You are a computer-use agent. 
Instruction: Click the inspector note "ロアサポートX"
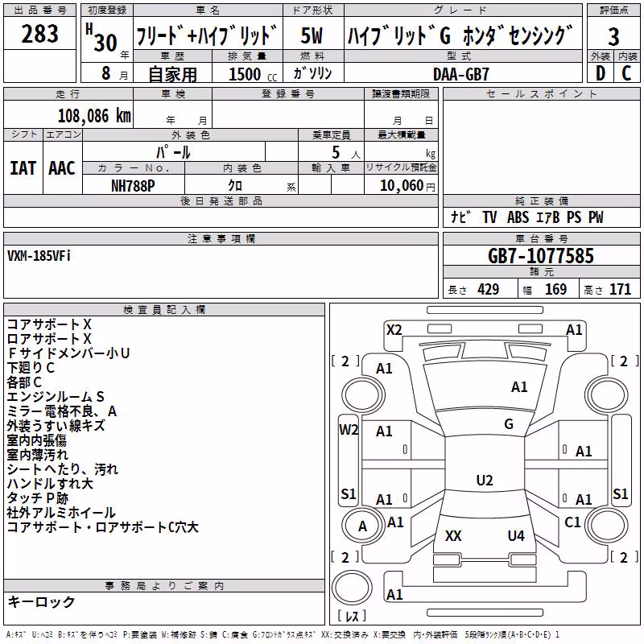pos(49,338)
